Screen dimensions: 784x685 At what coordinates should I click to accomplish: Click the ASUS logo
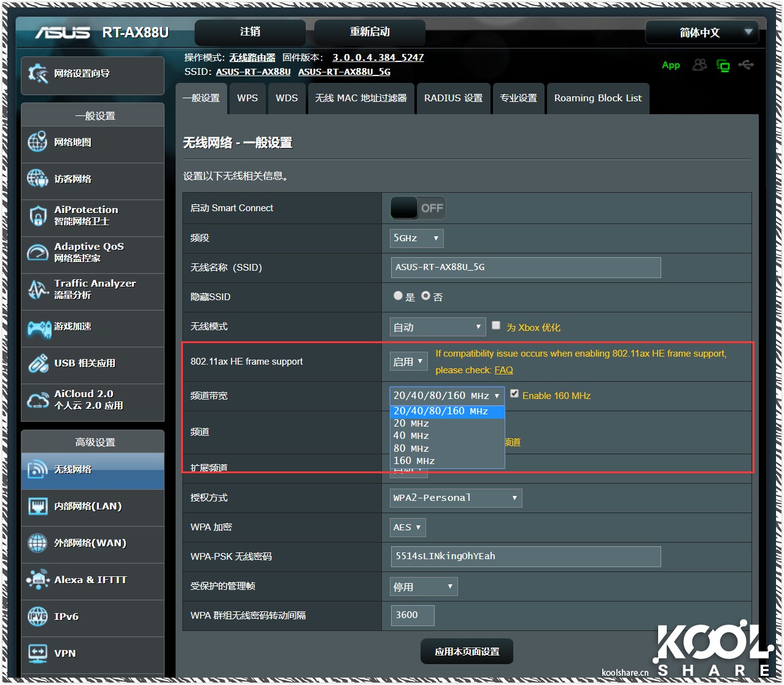click(62, 33)
